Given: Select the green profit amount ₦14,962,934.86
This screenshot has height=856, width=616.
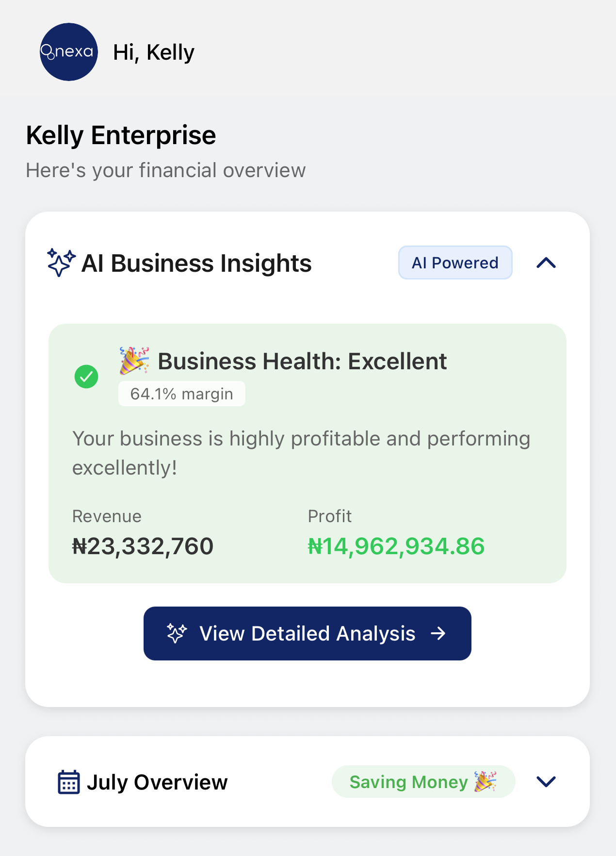Looking at the screenshot, I should (396, 546).
